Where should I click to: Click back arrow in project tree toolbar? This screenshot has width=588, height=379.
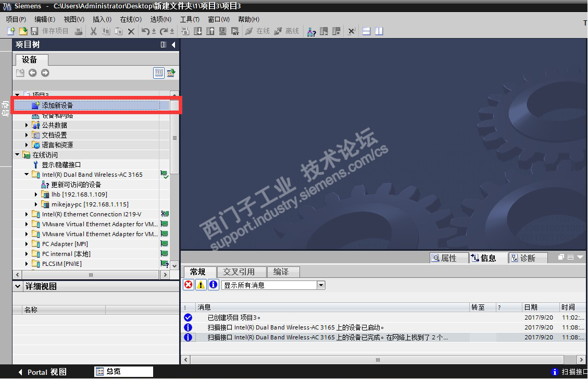(33, 73)
